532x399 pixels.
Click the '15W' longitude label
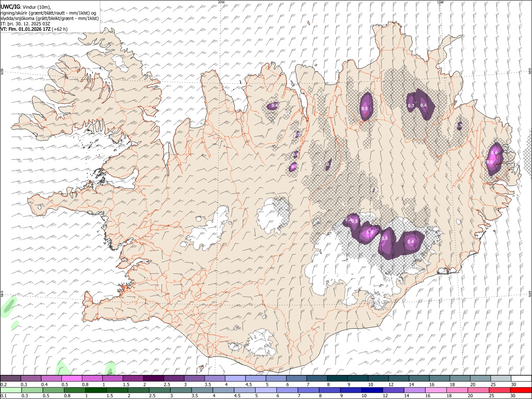pyautogui.click(x=440, y=2)
